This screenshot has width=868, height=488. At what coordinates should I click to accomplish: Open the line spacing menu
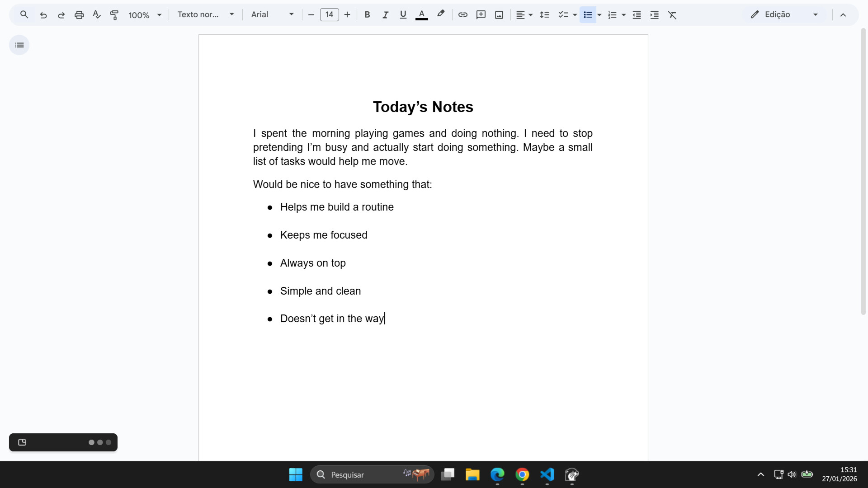(544, 14)
